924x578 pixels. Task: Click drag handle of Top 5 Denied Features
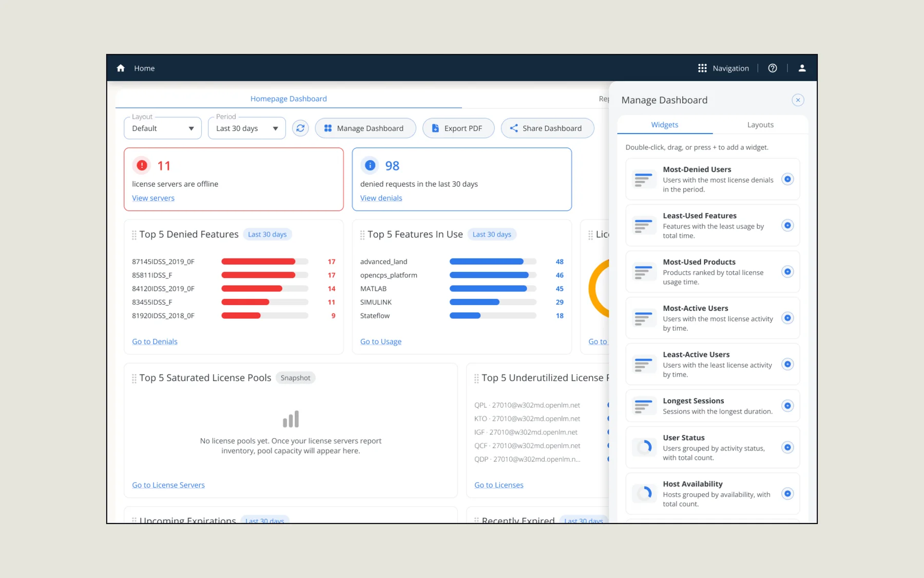pos(134,235)
